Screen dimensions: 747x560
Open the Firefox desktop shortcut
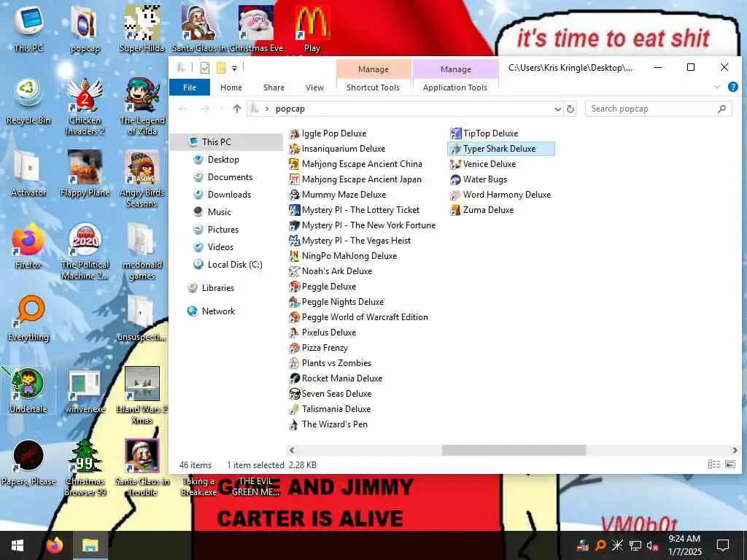pos(28,246)
